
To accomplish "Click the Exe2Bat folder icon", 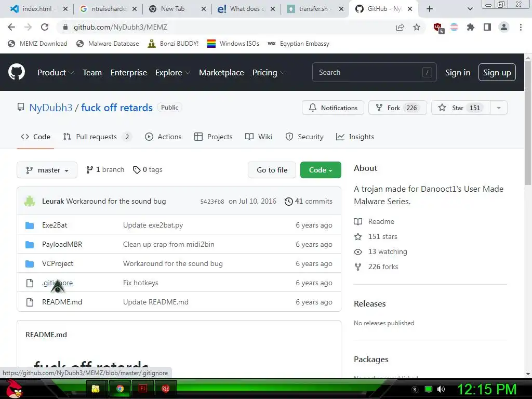I will click(30, 225).
